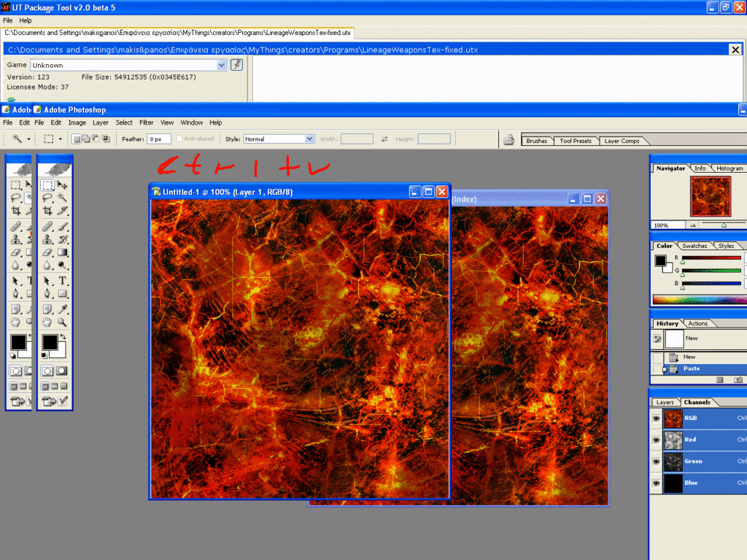This screenshot has height=560, width=747.
Task: Expand the Game dropdown showing Unknown
Action: [222, 65]
